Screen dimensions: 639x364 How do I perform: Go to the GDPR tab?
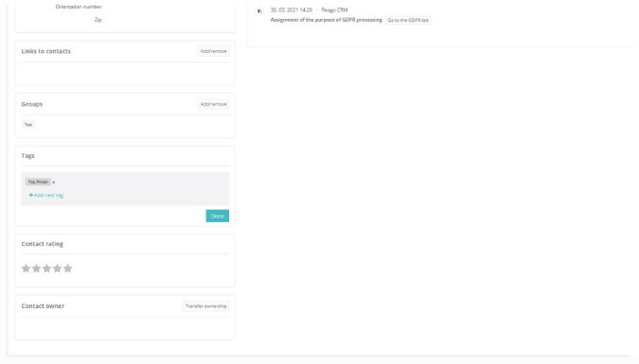pos(408,20)
